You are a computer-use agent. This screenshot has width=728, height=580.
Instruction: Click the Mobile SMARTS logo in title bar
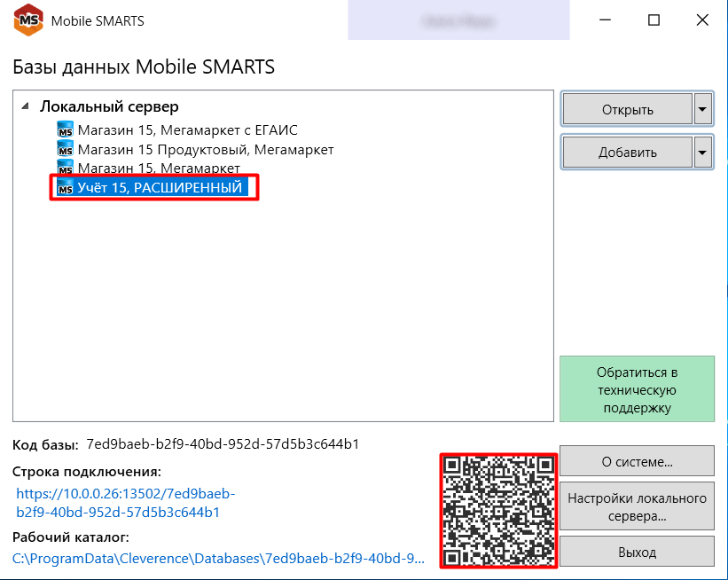[28, 20]
